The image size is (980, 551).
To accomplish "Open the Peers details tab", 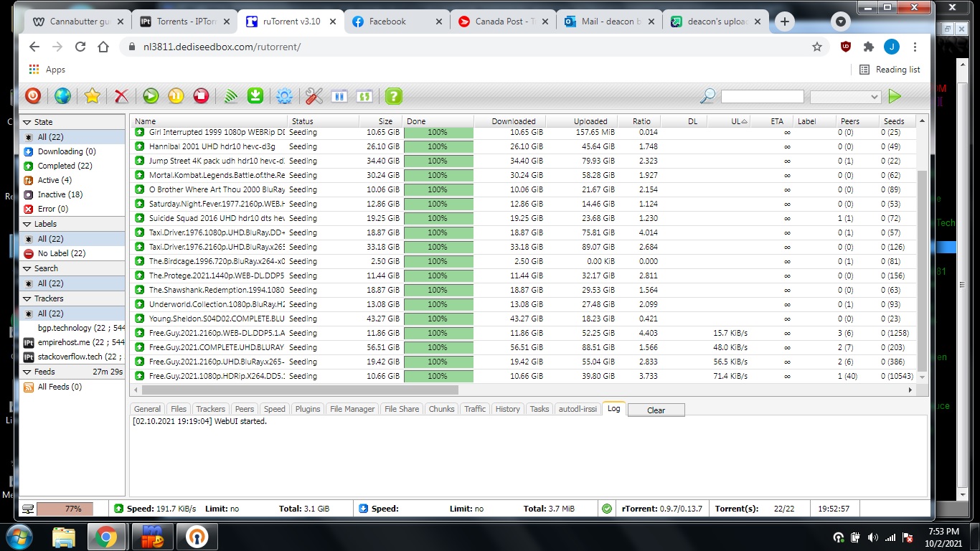I will tap(245, 409).
